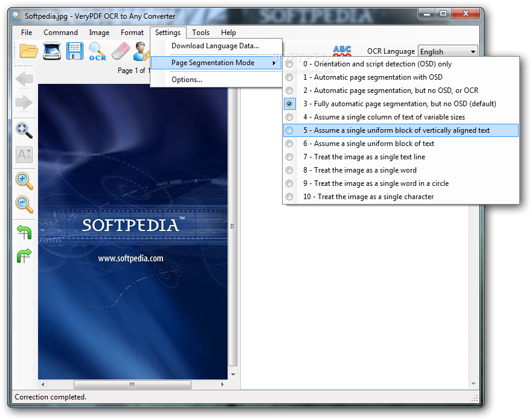Minimize the VeryPDF OCR window
Viewport: 532px width, 420px height.
(427, 14)
